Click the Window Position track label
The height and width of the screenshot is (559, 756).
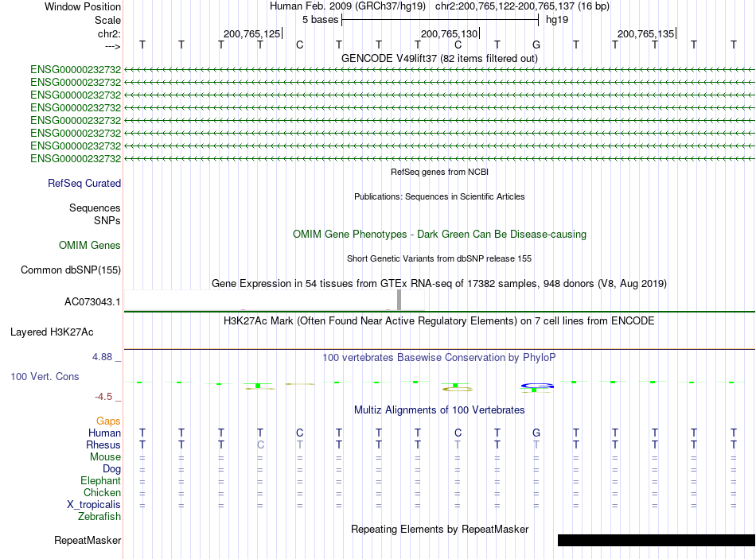[83, 6]
